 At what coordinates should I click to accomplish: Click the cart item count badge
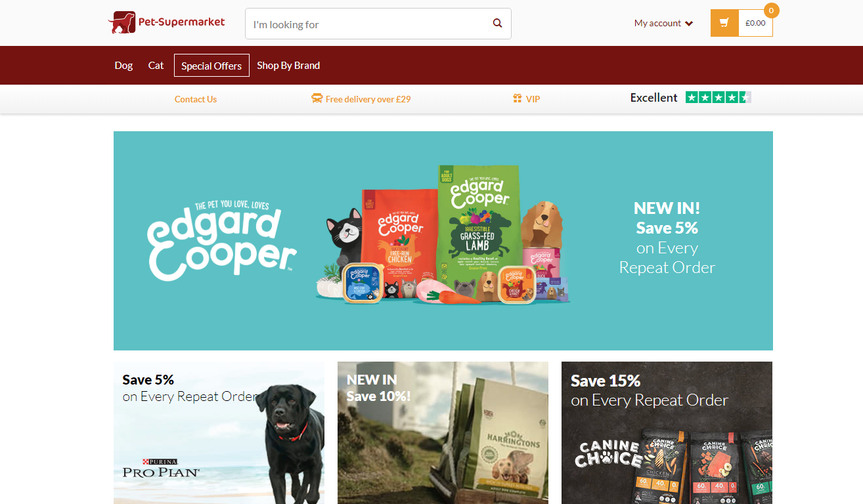pos(772,10)
